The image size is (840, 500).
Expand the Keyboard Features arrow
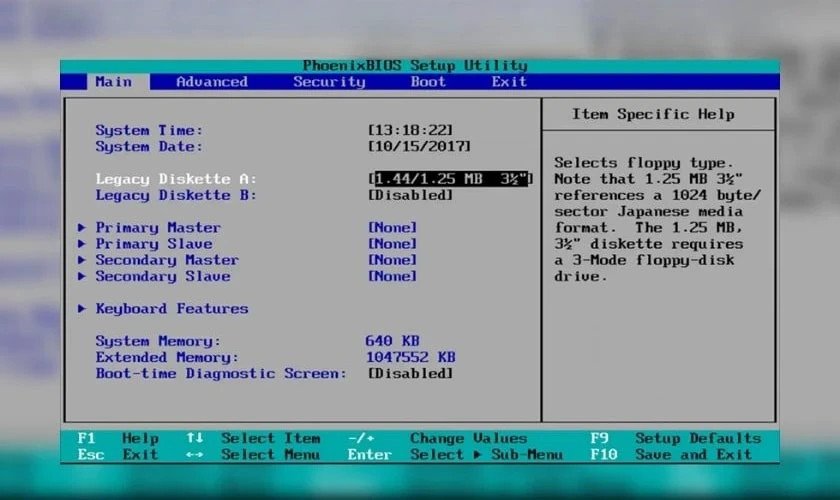81,309
